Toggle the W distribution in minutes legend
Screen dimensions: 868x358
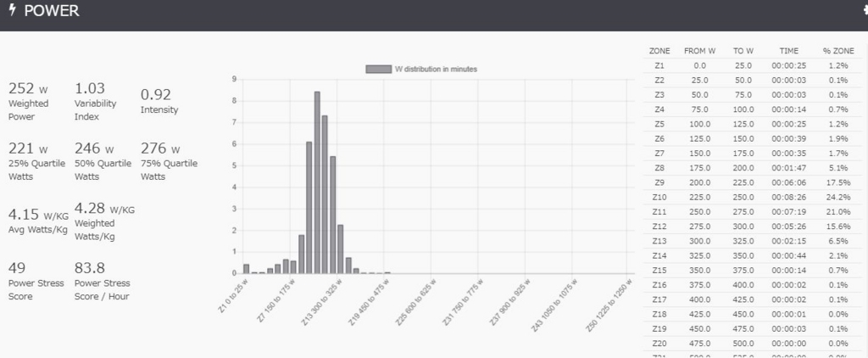click(421, 70)
